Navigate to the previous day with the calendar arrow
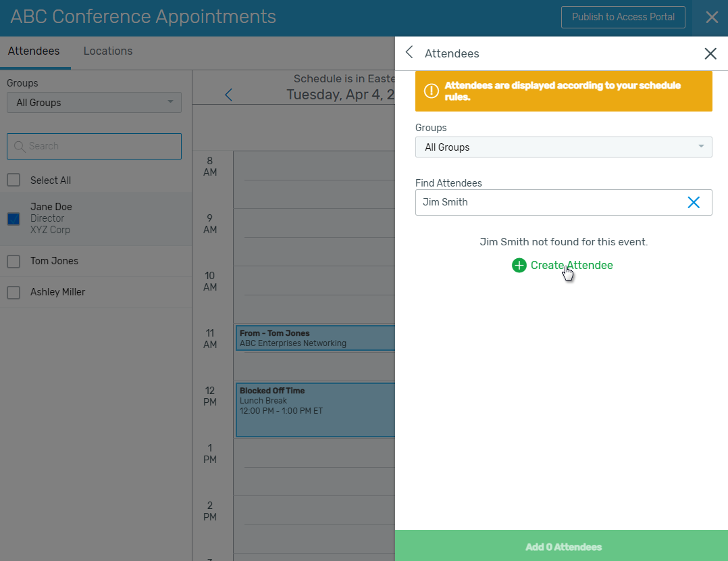 click(x=228, y=95)
